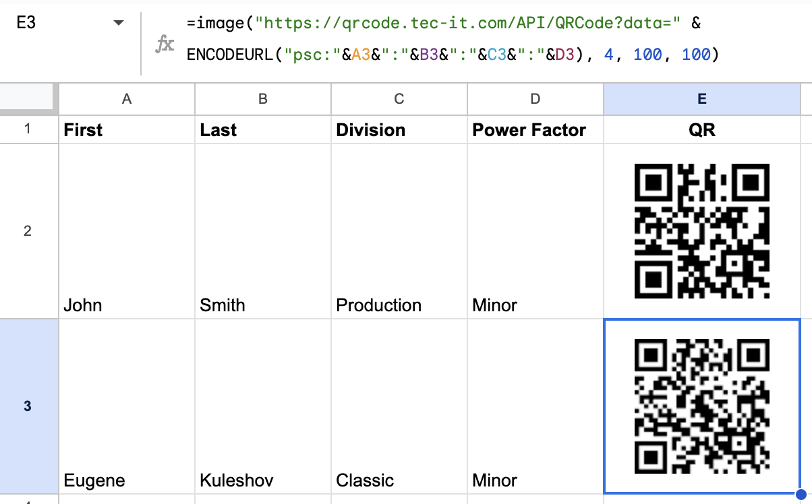This screenshot has width=812, height=504.
Task: Click the QR code in row 3
Action: (701, 406)
